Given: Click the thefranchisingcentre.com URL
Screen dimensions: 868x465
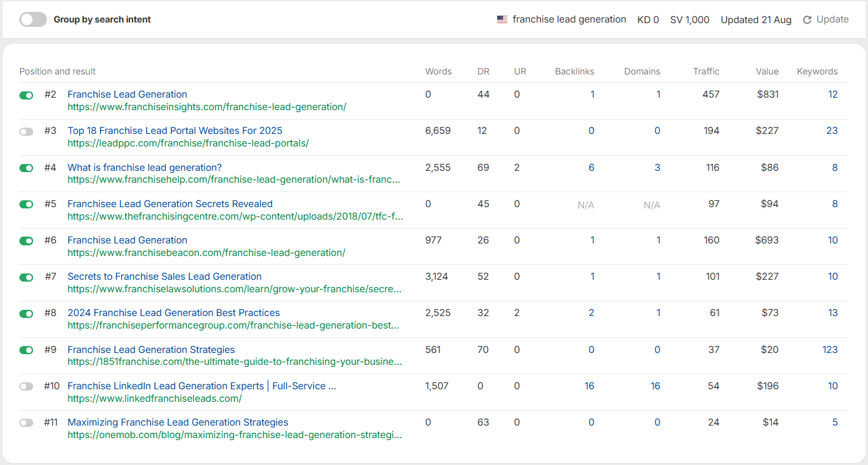Looking at the screenshot, I should pyautogui.click(x=236, y=217).
